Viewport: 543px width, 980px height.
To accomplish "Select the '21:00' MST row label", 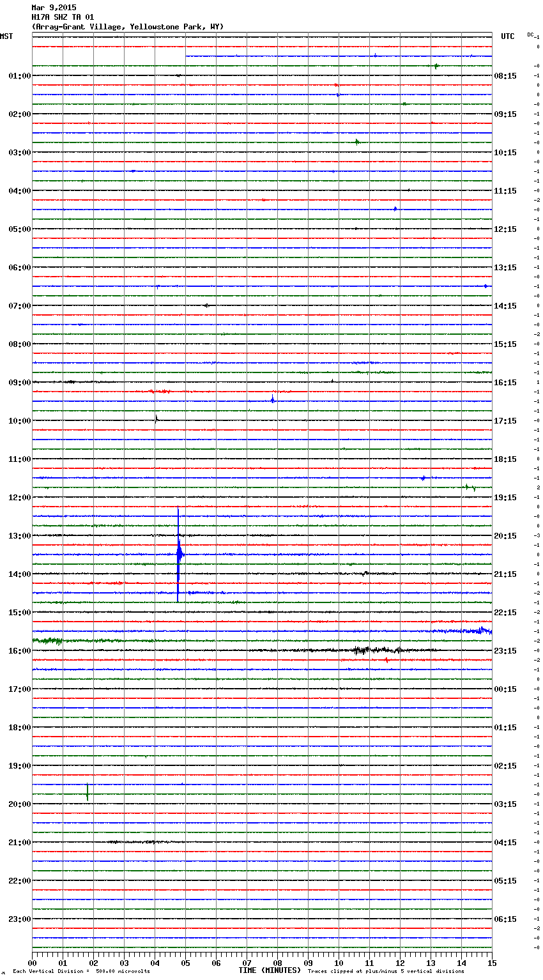I will (x=20, y=843).
